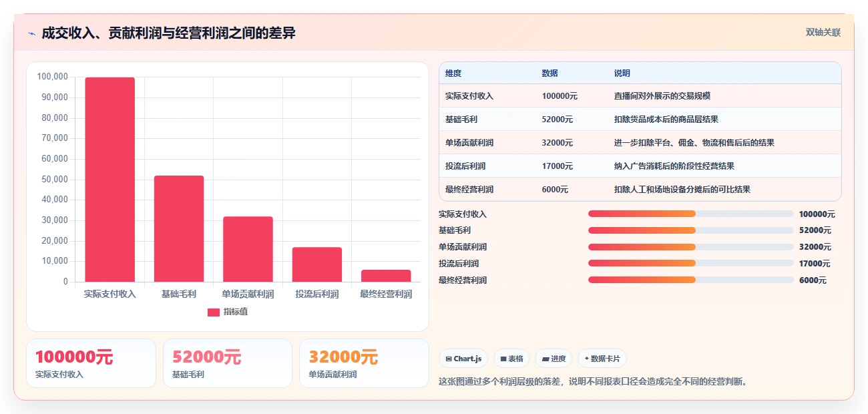Screen dimensions: 868x414
Task: Click the 双轴关联 label in header
Action: [823, 33]
